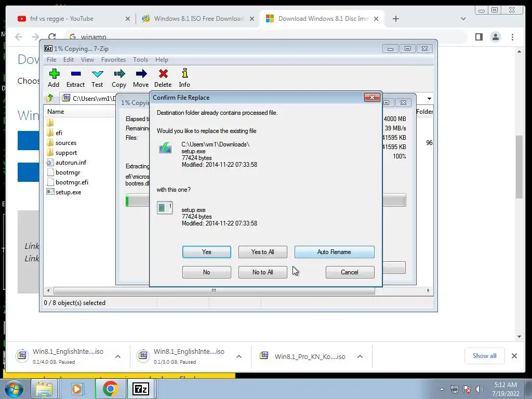Click the Info toolbar icon
Screen dimensions: 532x399
coord(184,78)
